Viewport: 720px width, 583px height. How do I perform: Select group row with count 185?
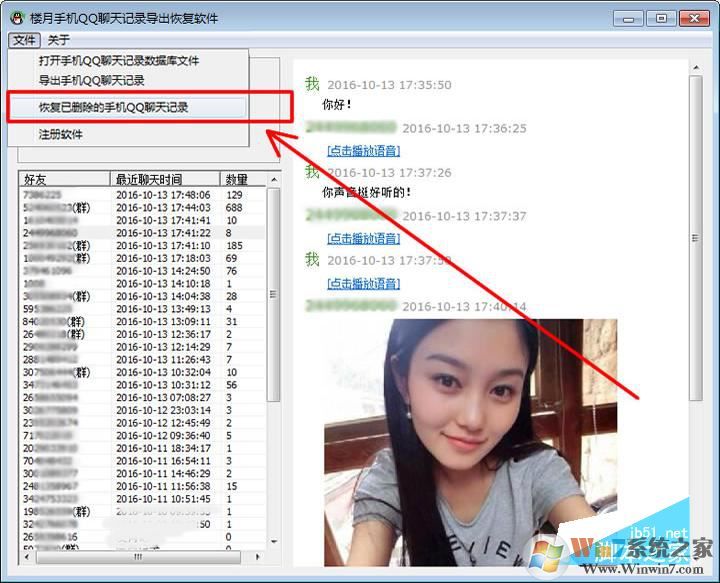(x=142, y=246)
